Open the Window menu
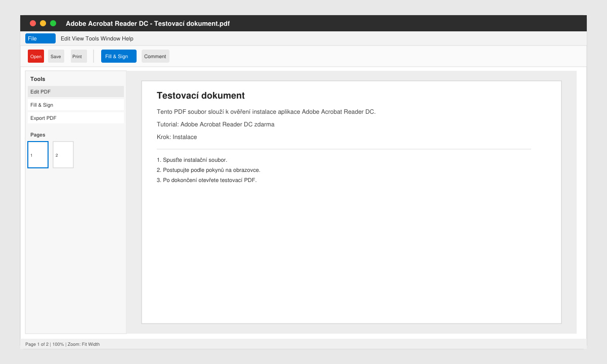 [x=110, y=38]
